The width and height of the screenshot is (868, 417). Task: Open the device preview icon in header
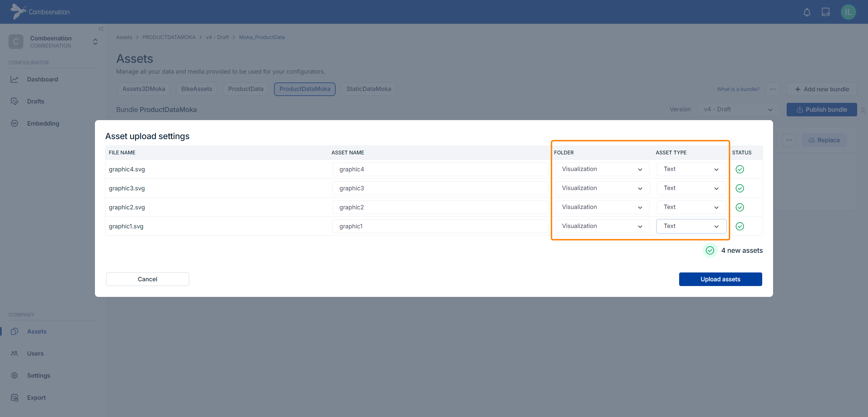[826, 12]
